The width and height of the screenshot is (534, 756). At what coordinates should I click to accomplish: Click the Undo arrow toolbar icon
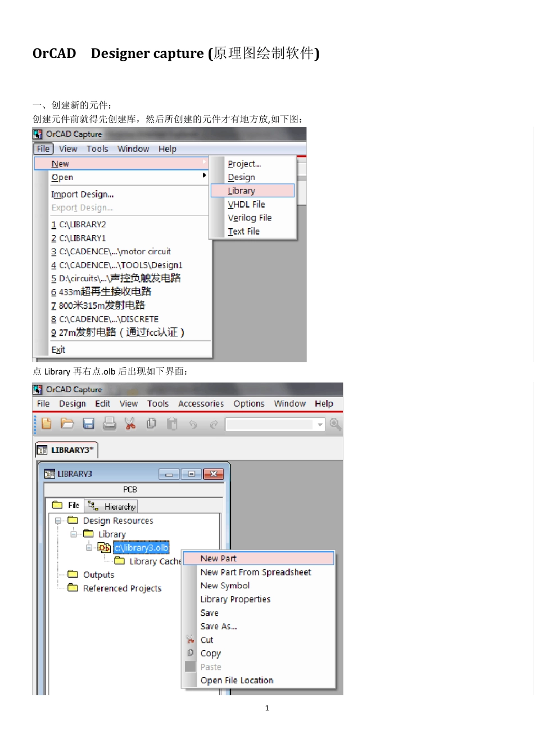click(x=193, y=424)
